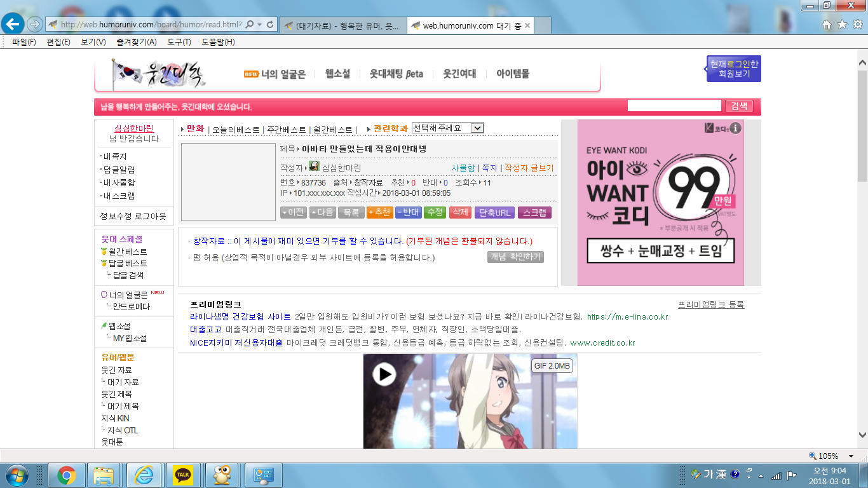Go back with the browser Back arrow

click(x=13, y=24)
